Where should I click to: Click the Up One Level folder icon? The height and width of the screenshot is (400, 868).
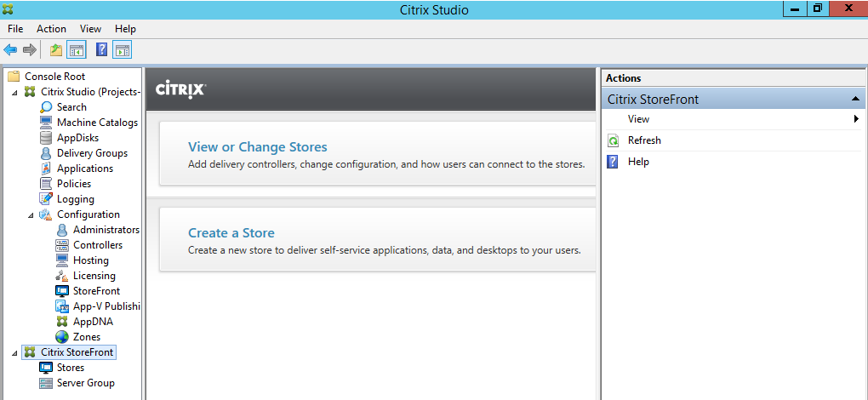pyautogui.click(x=56, y=50)
